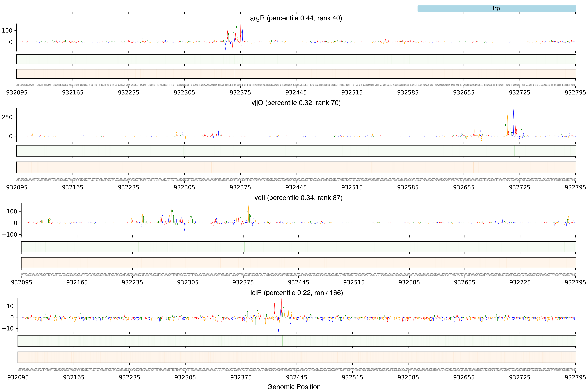Click the -10 y-axis label in iclR plot
The width and height of the screenshot is (588, 392).
[x=8, y=328]
